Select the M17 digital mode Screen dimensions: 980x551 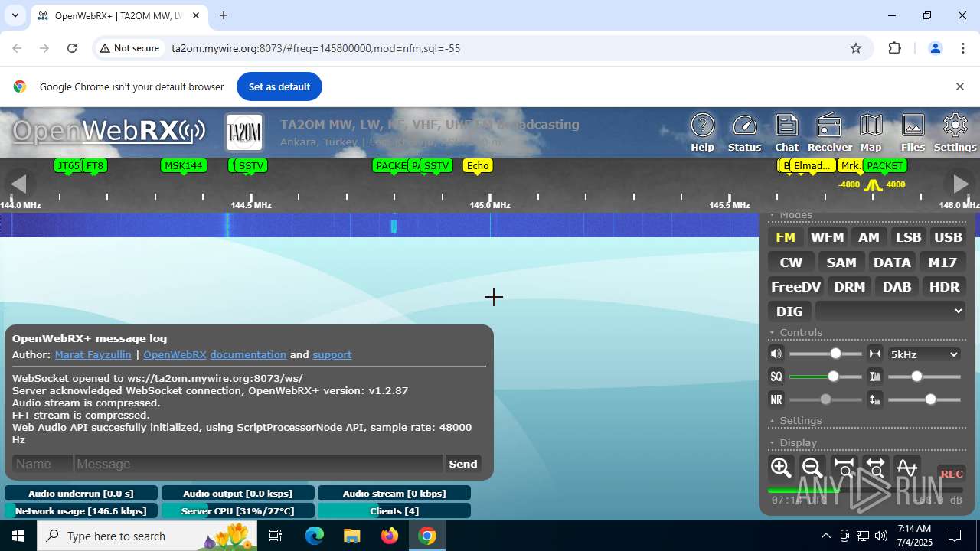[x=942, y=262]
